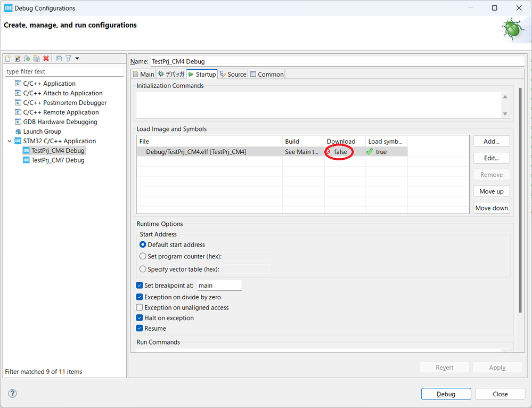
Task: Click the See Main t... Build cell
Action: tap(304, 152)
